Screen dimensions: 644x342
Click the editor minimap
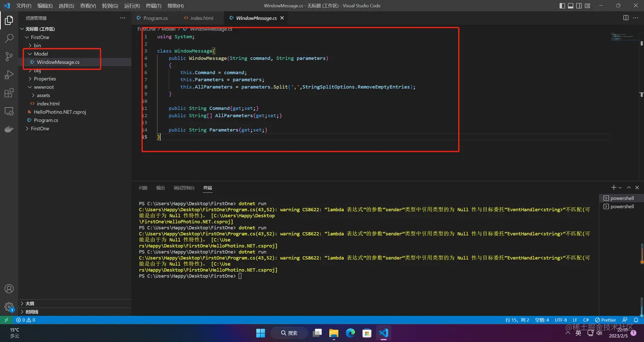coord(625,37)
